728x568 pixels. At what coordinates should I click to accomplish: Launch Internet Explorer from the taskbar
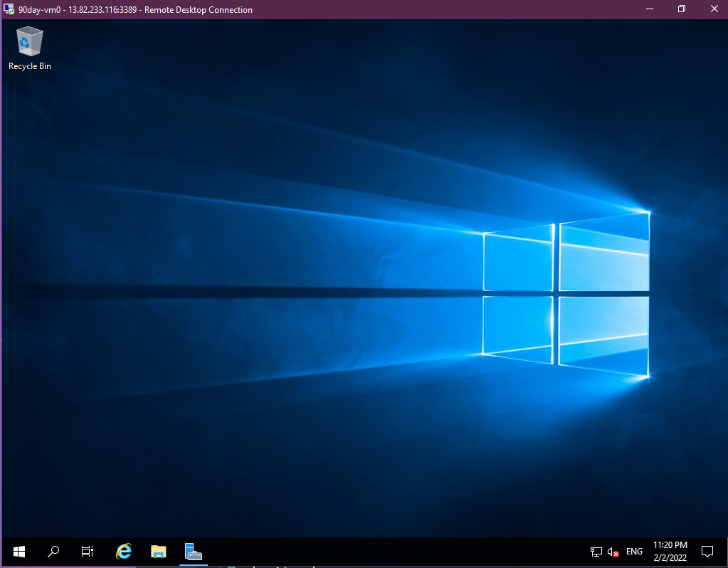124,552
